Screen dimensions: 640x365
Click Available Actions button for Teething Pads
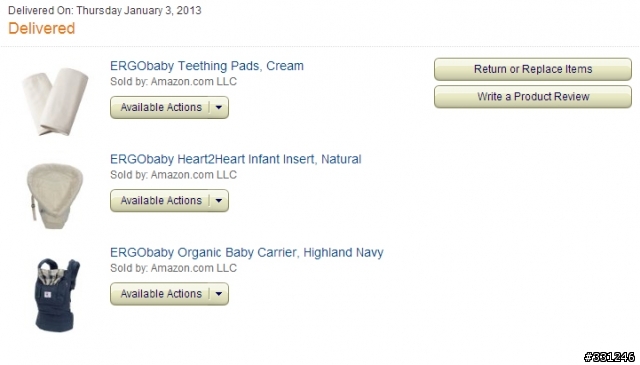pos(160,107)
